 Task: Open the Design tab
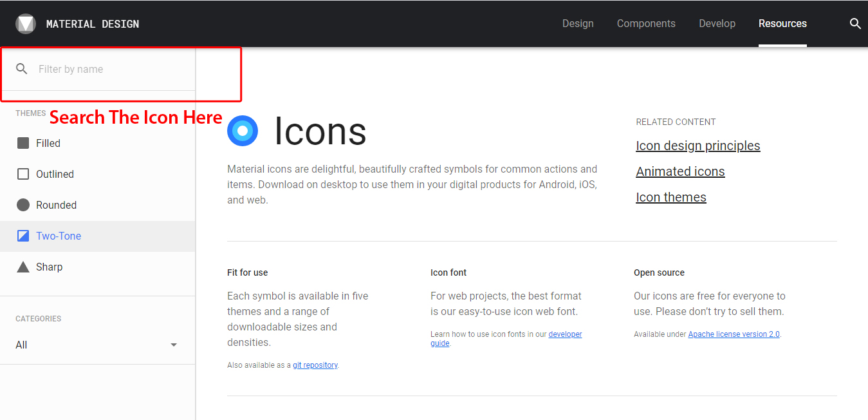click(x=578, y=24)
